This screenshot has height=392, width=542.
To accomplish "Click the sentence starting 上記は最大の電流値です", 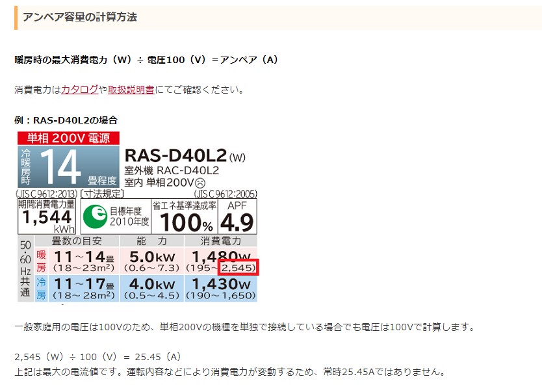I will [x=230, y=372].
